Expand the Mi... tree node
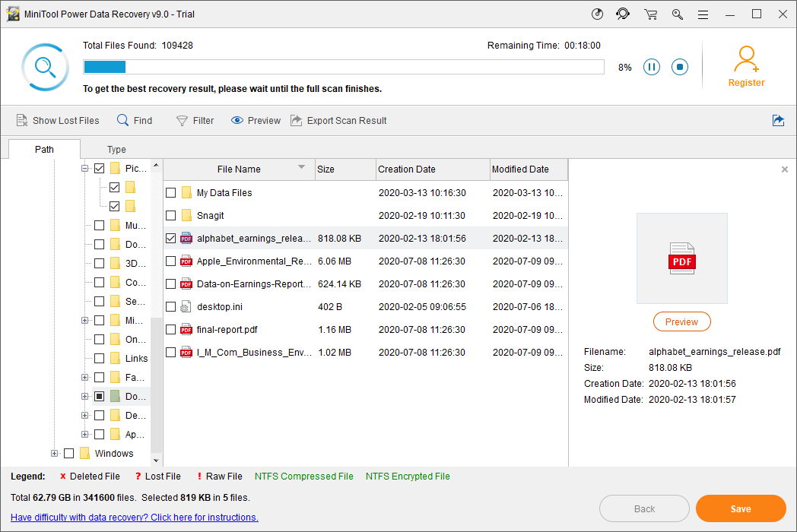Screen dimensions: 797x532 click(85, 320)
